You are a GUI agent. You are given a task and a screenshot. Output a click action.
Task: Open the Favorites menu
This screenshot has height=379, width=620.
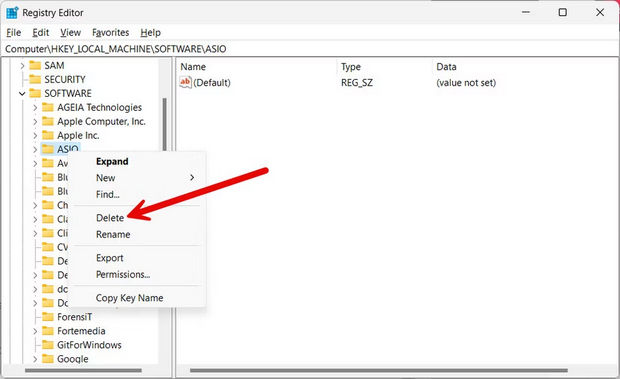click(110, 32)
